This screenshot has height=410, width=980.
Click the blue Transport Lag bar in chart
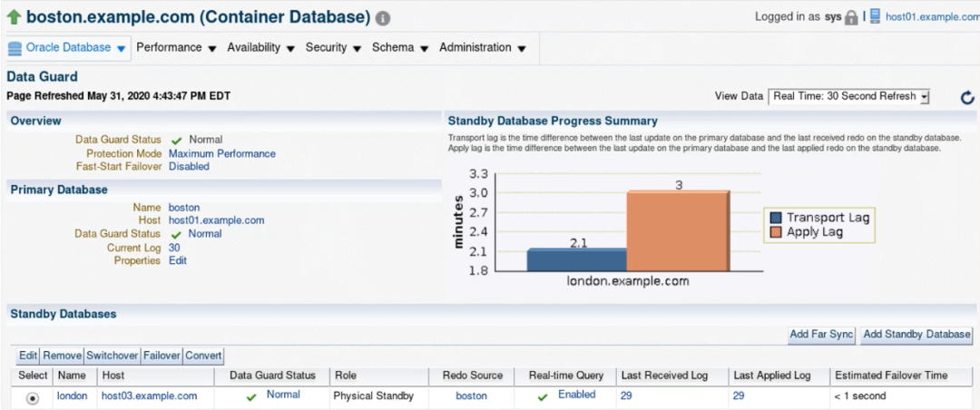pyautogui.click(x=577, y=259)
